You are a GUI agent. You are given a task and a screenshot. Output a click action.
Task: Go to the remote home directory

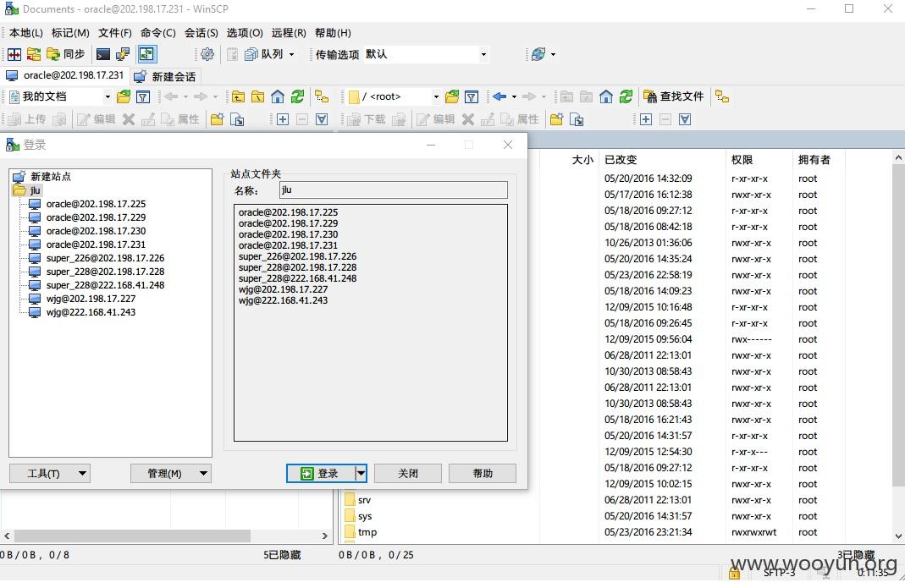605,96
